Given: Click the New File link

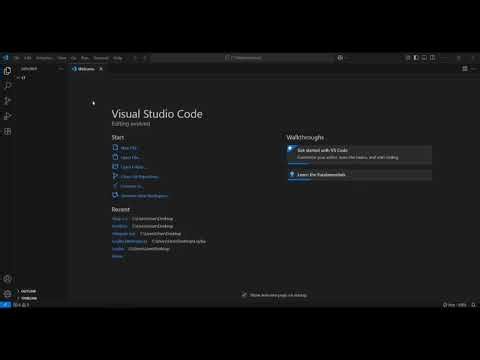Looking at the screenshot, I should [129, 148].
